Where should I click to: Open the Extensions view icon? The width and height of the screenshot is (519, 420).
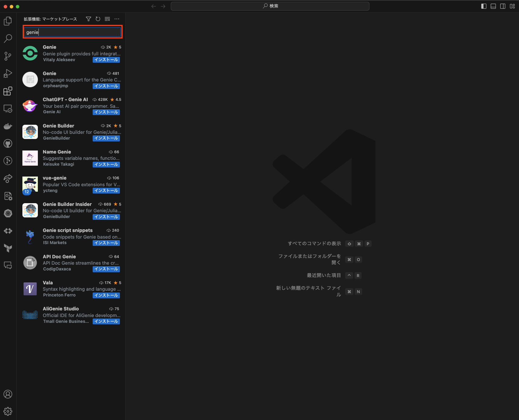(x=8, y=91)
